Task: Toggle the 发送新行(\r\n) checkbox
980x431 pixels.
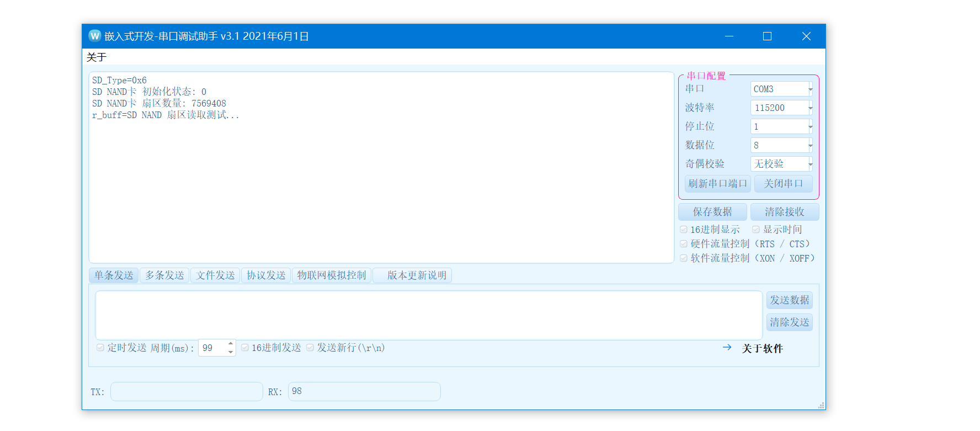Action: point(310,348)
